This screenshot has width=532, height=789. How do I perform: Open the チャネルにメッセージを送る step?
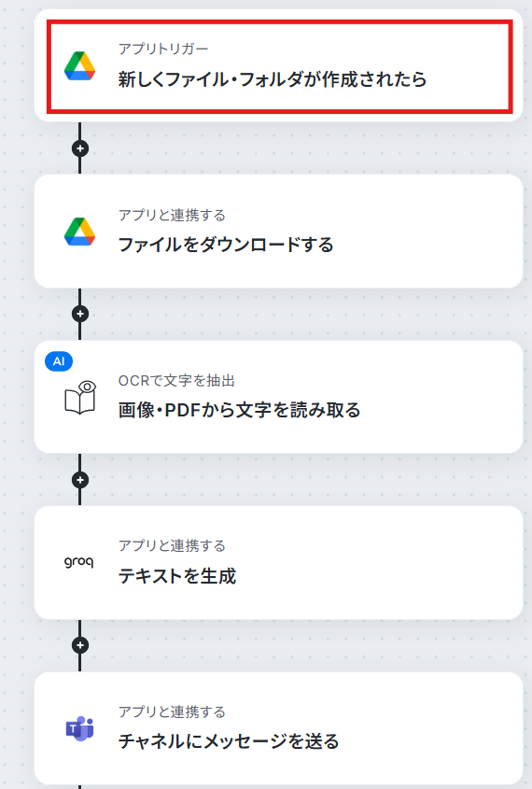278,728
